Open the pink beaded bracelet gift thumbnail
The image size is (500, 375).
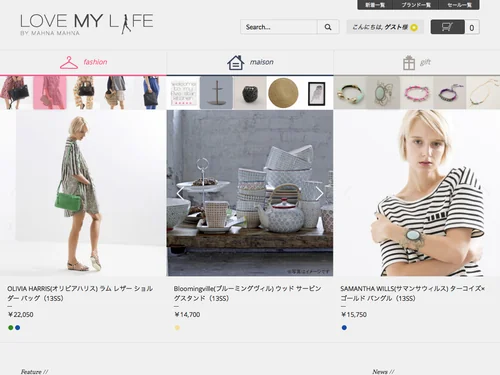[417, 93]
